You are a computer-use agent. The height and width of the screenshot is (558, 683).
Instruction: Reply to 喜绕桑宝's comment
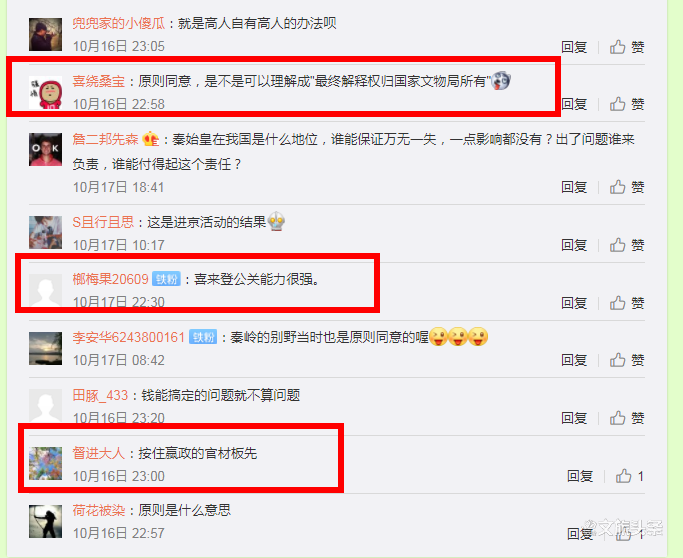click(x=574, y=104)
